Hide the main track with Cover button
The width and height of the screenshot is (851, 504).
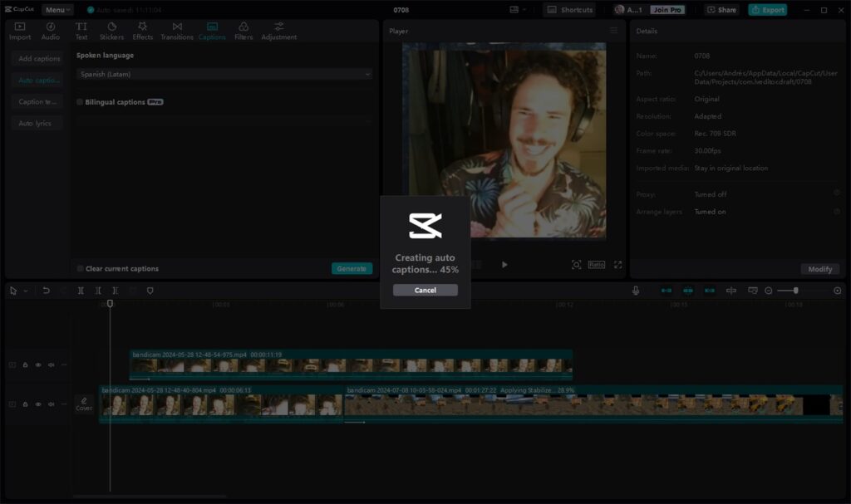click(38, 404)
